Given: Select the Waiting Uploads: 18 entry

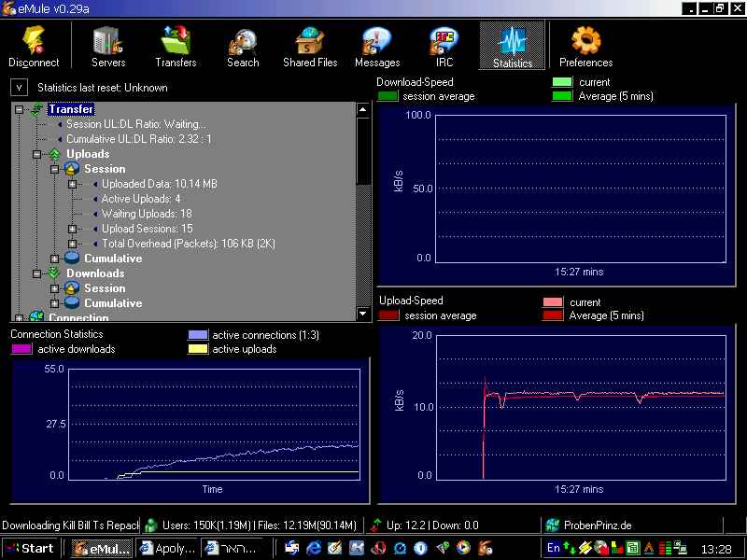Looking at the screenshot, I should (147, 214).
